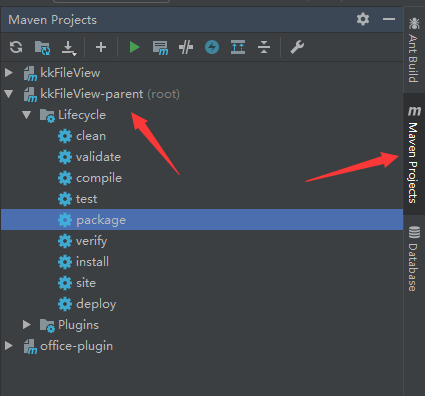Add a Maven project with the plus icon
This screenshot has height=396, width=425.
tap(101, 47)
